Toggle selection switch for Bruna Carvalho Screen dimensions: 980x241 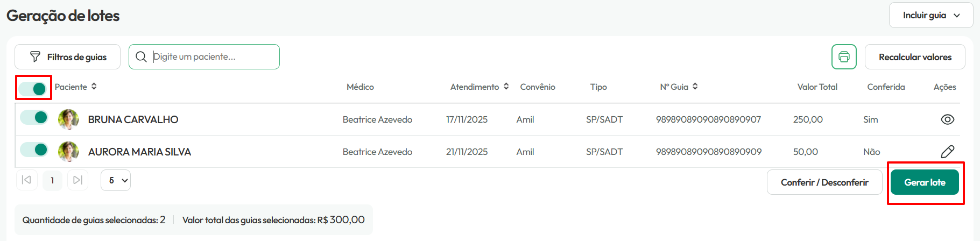coord(34,117)
